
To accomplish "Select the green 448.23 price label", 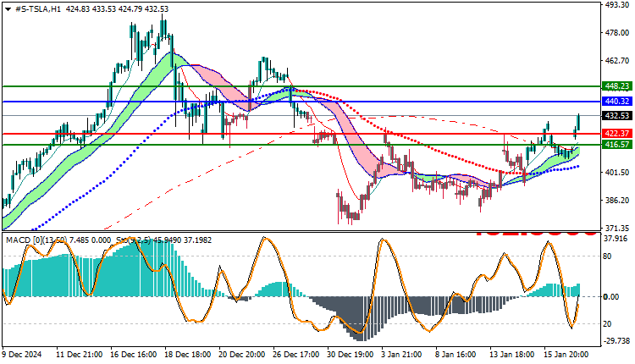I will 616,85.
